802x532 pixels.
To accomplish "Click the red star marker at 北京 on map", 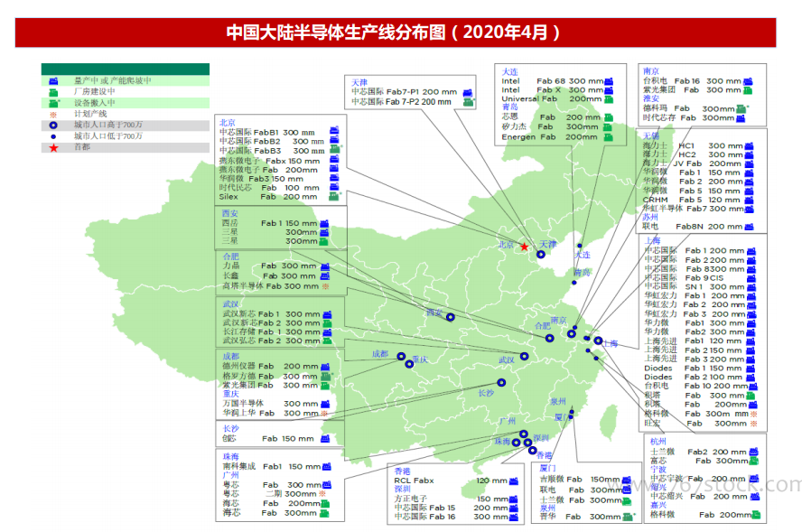I will click(524, 247).
